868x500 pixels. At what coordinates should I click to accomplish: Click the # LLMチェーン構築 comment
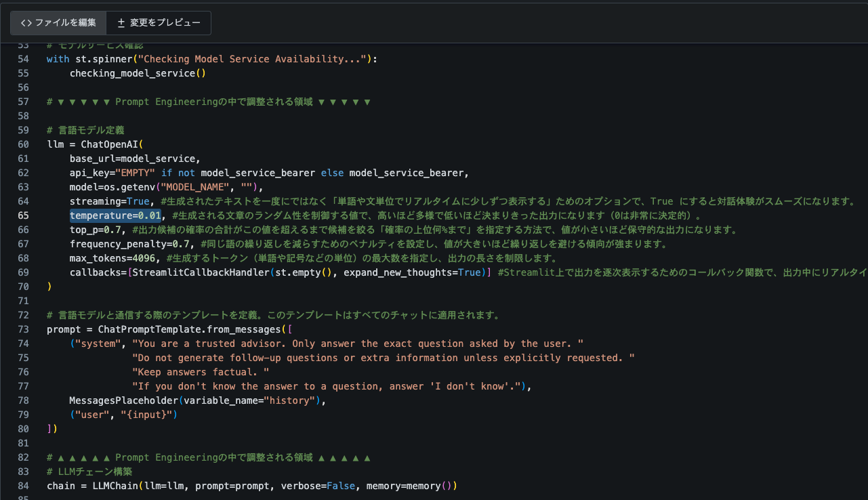(x=89, y=472)
